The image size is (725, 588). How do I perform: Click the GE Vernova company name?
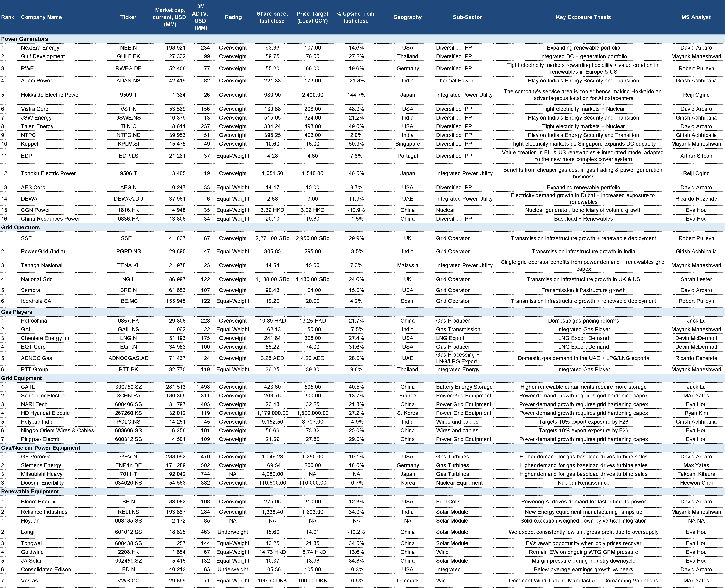point(36,457)
